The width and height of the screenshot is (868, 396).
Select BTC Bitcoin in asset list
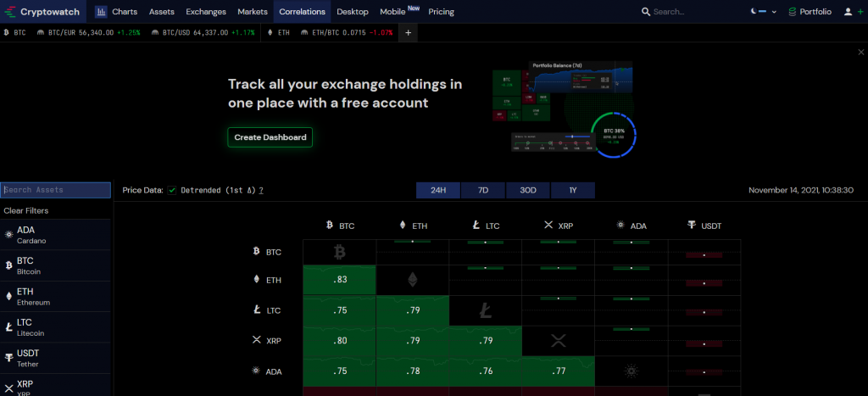coord(55,266)
